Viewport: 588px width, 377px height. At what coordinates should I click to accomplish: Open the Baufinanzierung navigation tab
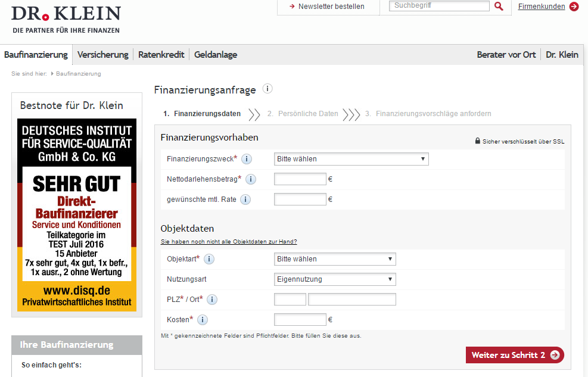click(36, 55)
